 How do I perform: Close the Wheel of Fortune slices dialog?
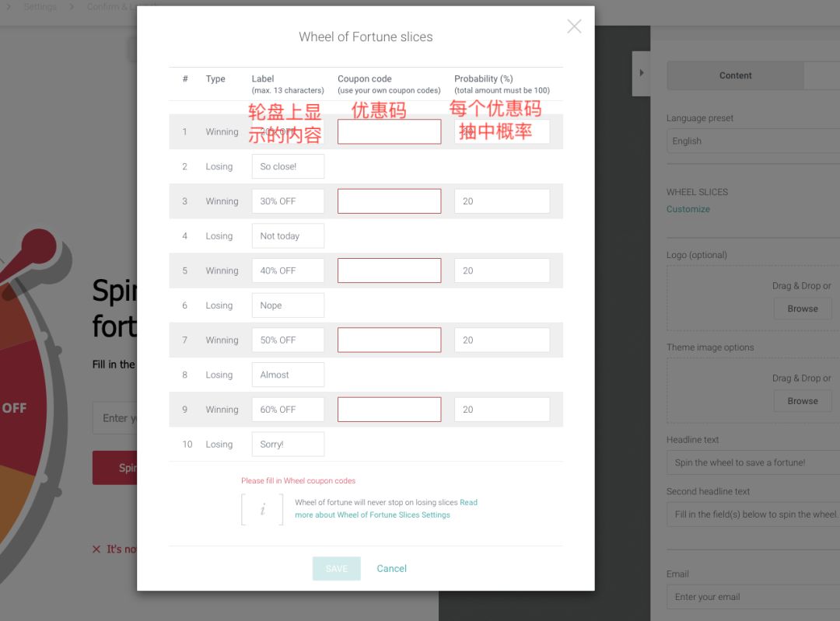coord(574,26)
